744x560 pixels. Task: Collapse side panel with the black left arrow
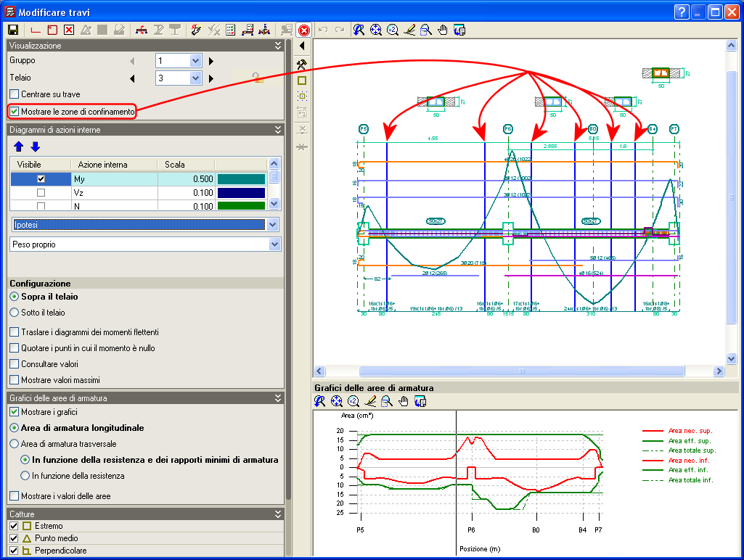tap(302, 46)
